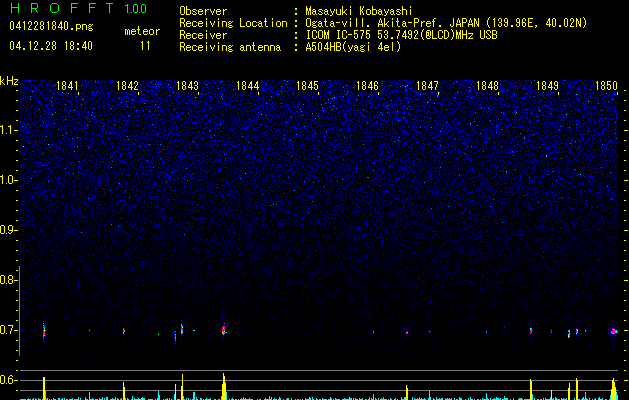Click the 1841 time marker
The height and width of the screenshot is (400, 629).
pyautogui.click(x=67, y=86)
